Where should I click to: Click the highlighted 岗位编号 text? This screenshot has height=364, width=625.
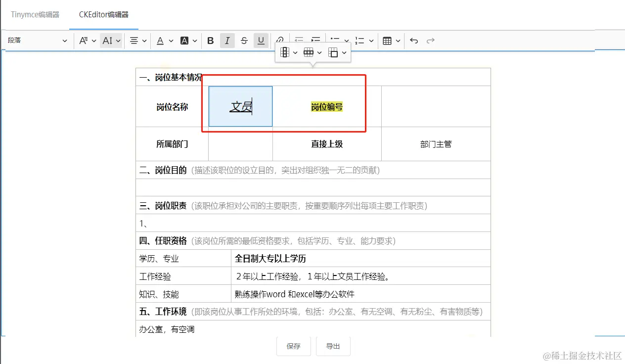point(327,107)
